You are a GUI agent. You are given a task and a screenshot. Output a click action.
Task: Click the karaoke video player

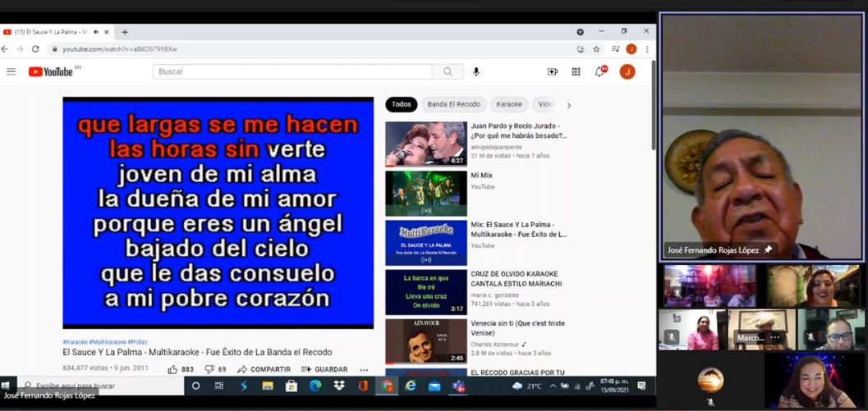click(218, 212)
